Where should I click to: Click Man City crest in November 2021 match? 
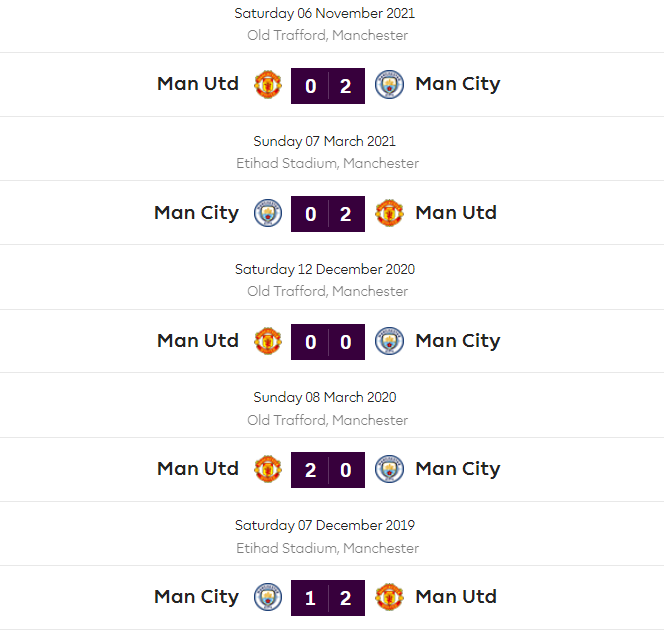[389, 85]
